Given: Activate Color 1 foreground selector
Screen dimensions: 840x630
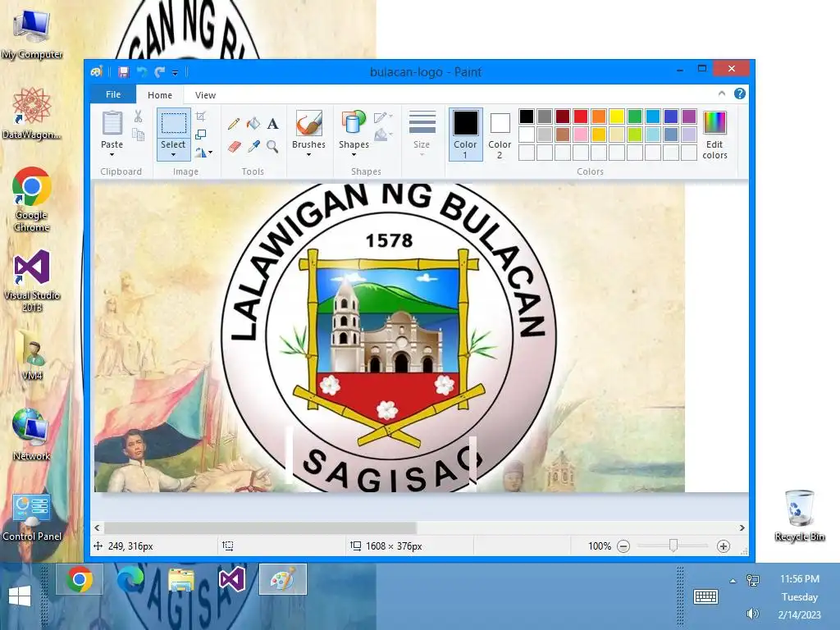Looking at the screenshot, I should [x=465, y=135].
